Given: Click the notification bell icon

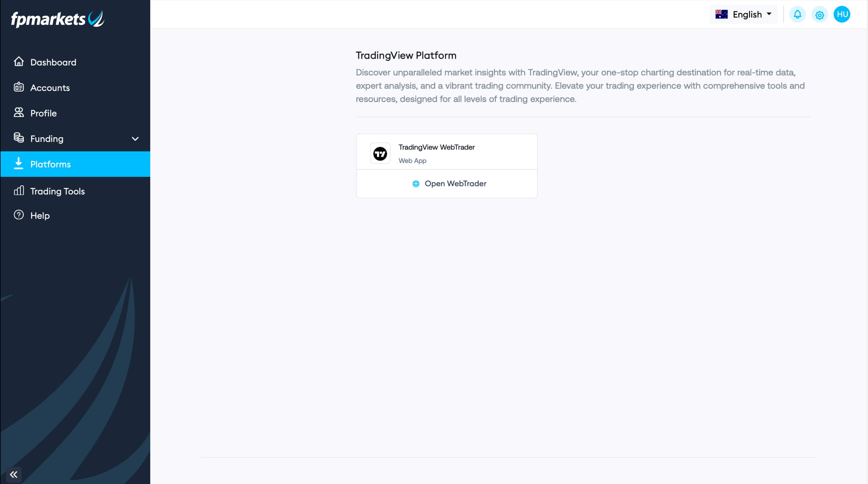Looking at the screenshot, I should coord(798,14).
